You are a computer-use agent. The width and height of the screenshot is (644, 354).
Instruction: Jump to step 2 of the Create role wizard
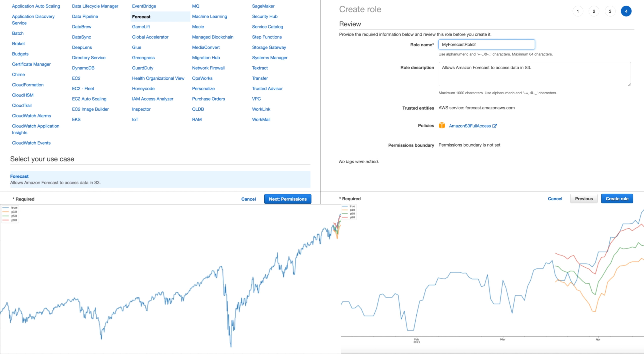coord(594,11)
